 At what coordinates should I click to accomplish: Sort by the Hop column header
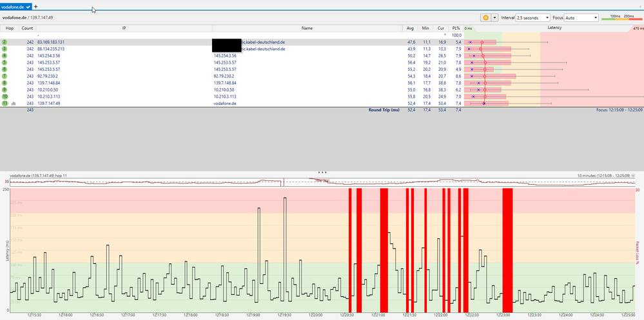(10, 28)
